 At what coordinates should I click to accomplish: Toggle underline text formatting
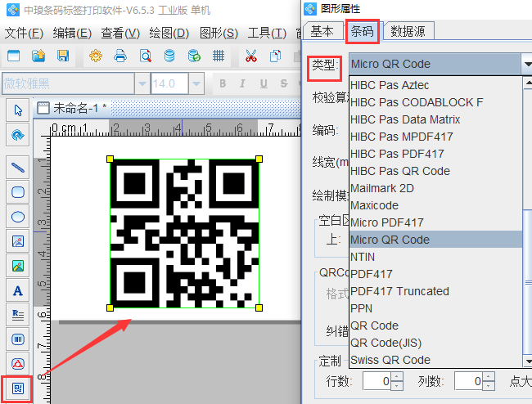point(264,83)
